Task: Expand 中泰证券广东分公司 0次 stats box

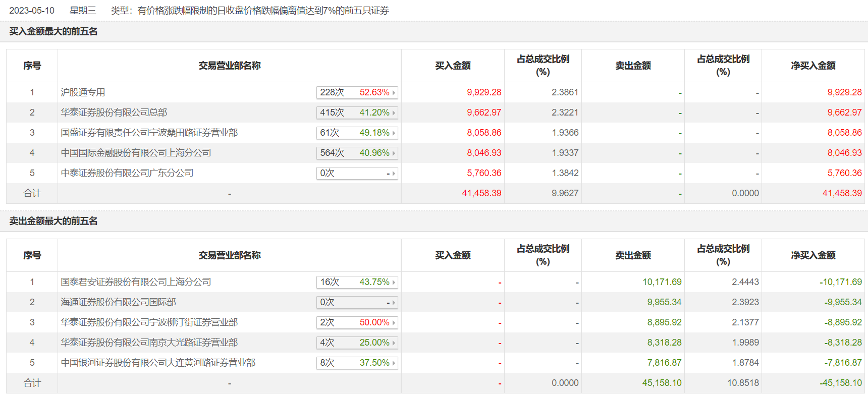Action: (357, 173)
